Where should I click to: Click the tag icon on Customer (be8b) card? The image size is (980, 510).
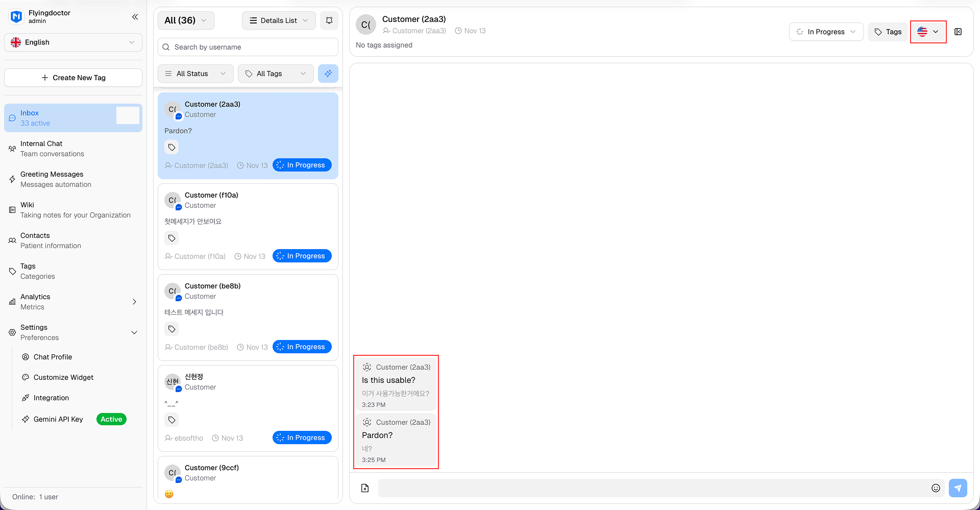171,329
